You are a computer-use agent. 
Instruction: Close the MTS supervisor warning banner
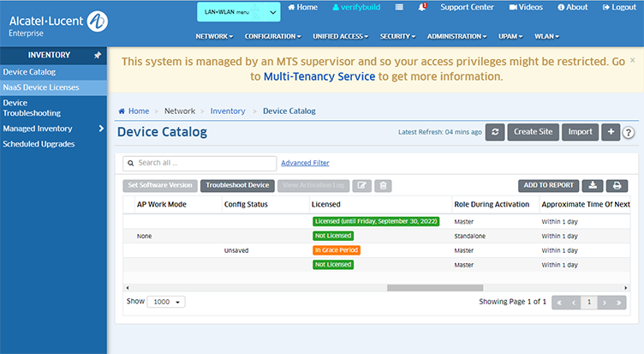632,61
